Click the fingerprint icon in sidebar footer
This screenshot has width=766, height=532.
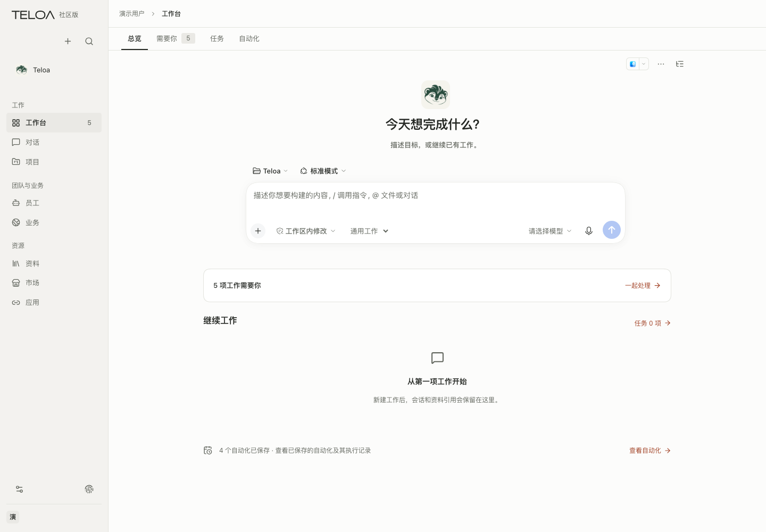pyautogui.click(x=89, y=489)
